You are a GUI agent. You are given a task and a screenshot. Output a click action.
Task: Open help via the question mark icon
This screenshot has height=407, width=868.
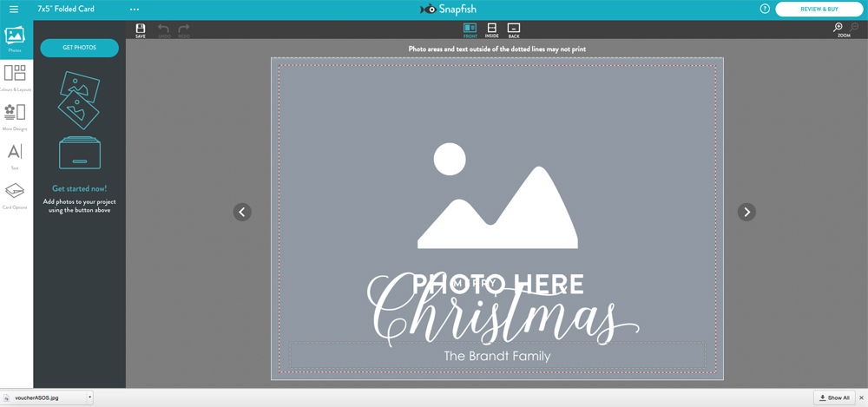(765, 10)
